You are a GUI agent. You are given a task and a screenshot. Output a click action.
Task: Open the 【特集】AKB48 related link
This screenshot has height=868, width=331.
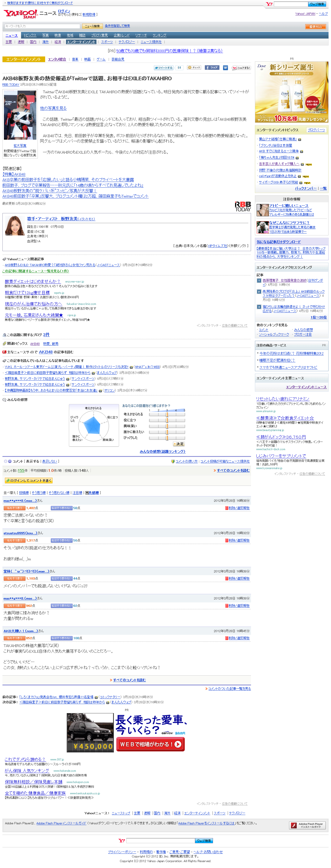pyautogui.click(x=14, y=174)
